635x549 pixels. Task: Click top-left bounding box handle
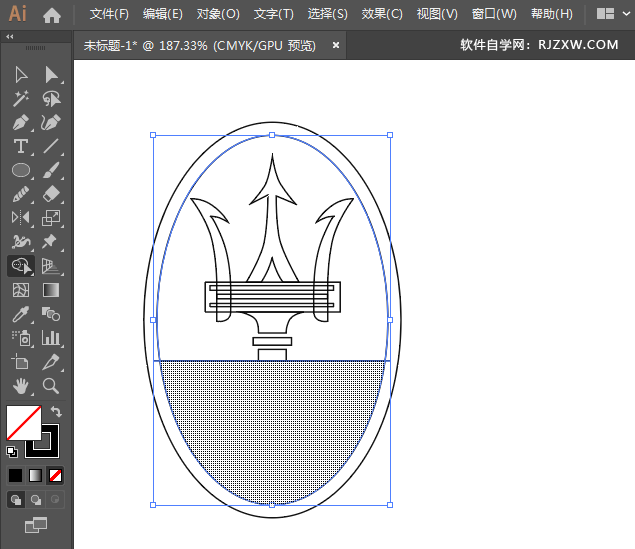pyautogui.click(x=153, y=135)
